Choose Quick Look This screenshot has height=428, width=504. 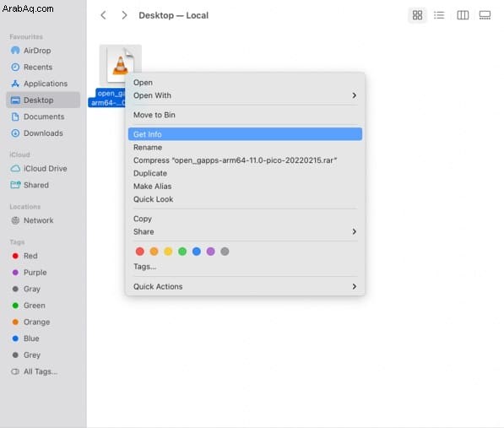coord(245,199)
